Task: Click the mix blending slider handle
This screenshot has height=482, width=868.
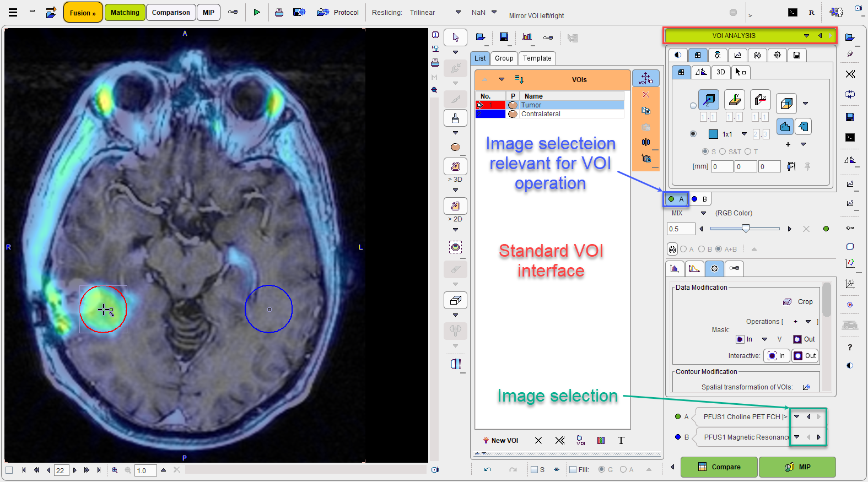Action: 746,228
